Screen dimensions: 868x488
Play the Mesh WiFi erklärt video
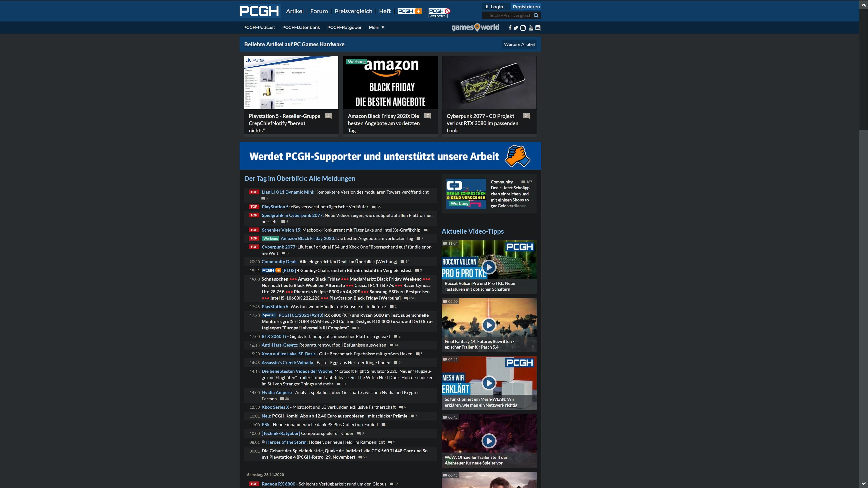[x=489, y=383]
